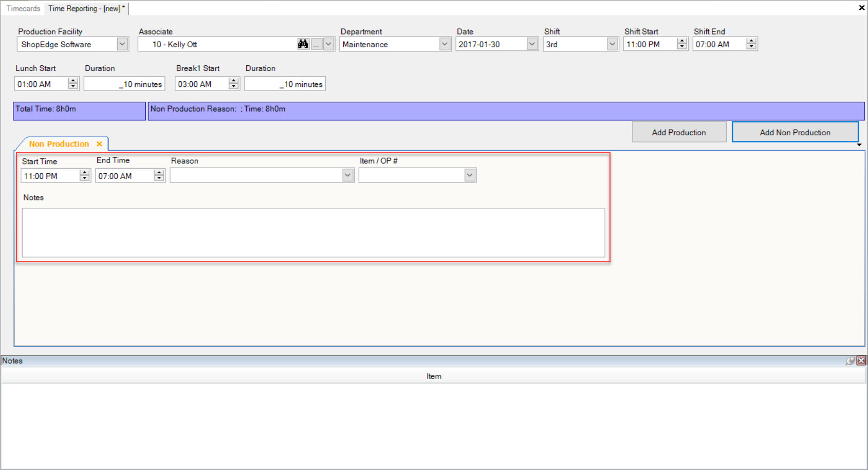Expand the Shift dropdown showing 3rd
This screenshot has width=868, height=470.
pyautogui.click(x=612, y=44)
